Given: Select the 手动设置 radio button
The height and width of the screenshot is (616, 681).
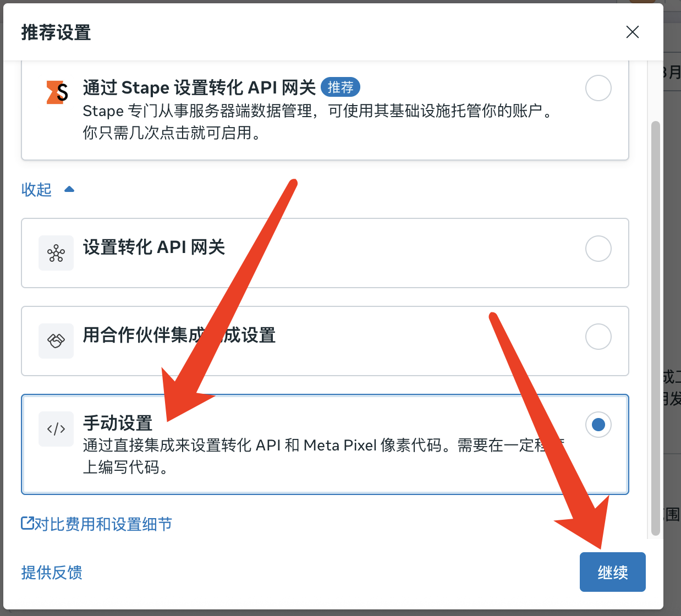Looking at the screenshot, I should pyautogui.click(x=598, y=425).
